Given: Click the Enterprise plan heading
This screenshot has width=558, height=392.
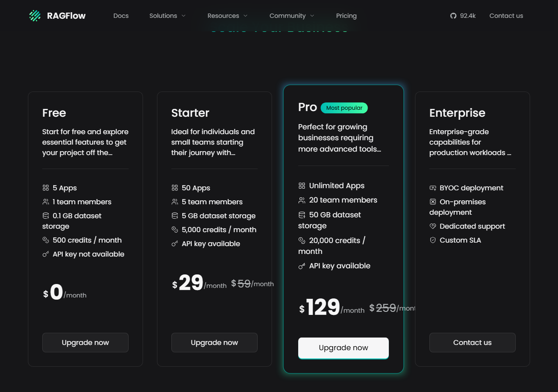Looking at the screenshot, I should 457,113.
